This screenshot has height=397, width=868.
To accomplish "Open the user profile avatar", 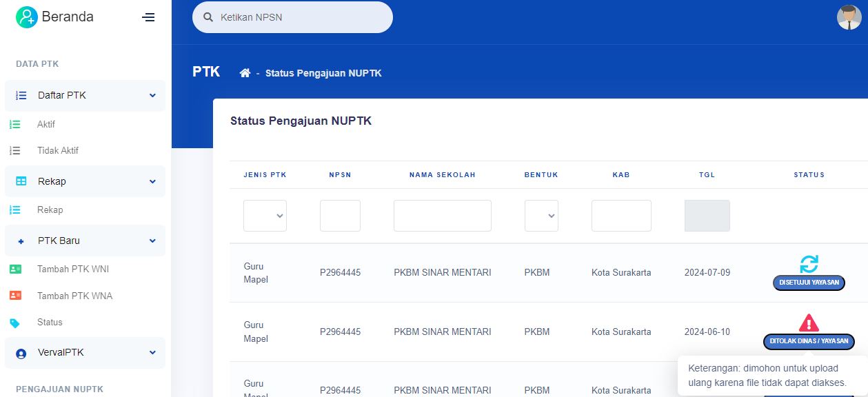I will point(849,17).
